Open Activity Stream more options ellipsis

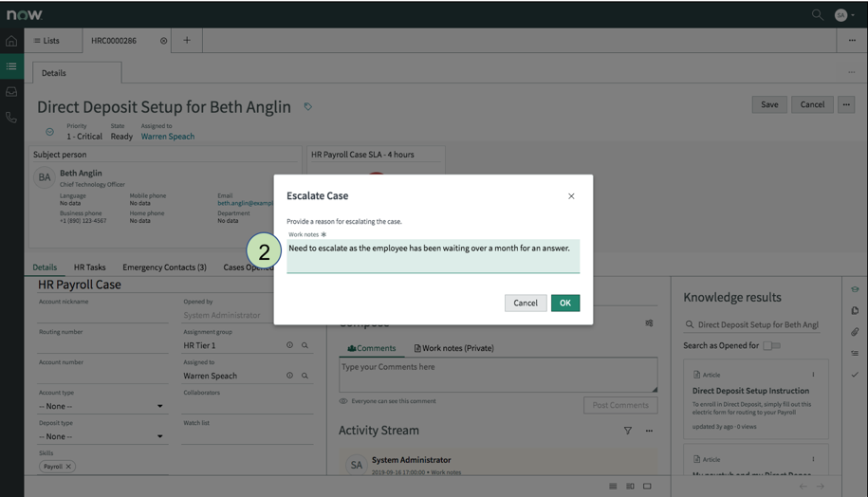click(649, 431)
